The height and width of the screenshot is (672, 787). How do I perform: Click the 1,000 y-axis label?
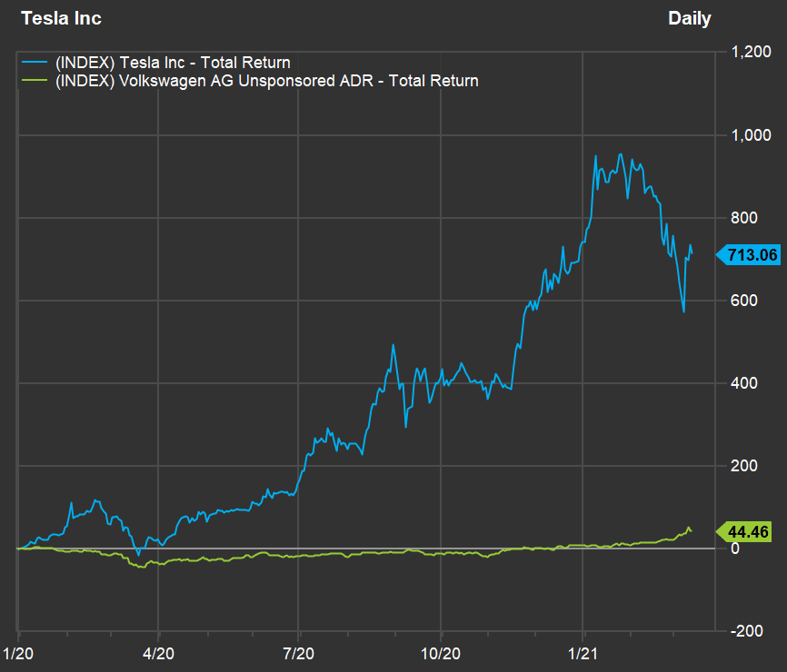click(x=752, y=135)
